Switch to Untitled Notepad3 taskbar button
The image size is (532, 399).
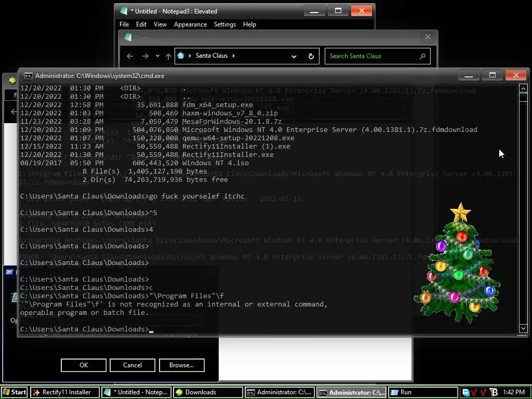pos(137,392)
